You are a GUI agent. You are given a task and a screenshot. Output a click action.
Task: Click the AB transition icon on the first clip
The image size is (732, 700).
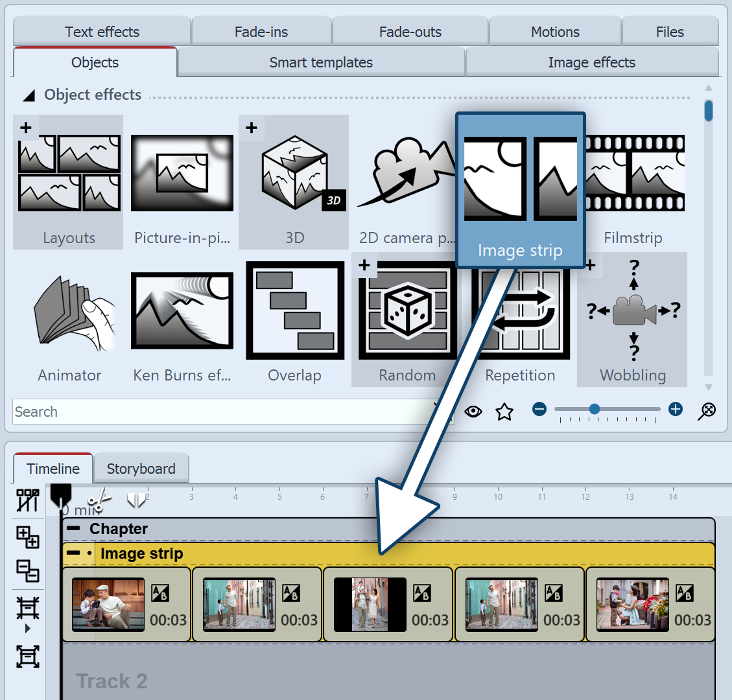click(x=161, y=594)
